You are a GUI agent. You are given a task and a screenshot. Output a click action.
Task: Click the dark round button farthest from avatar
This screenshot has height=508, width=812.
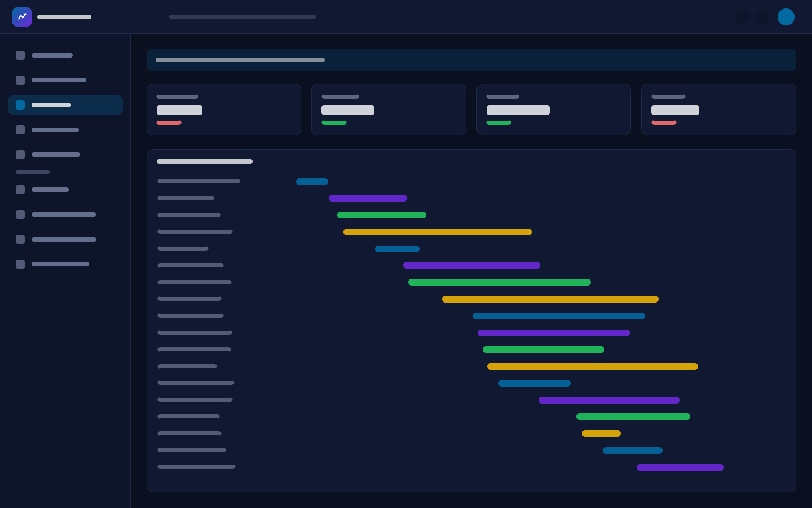pyautogui.click(x=742, y=17)
